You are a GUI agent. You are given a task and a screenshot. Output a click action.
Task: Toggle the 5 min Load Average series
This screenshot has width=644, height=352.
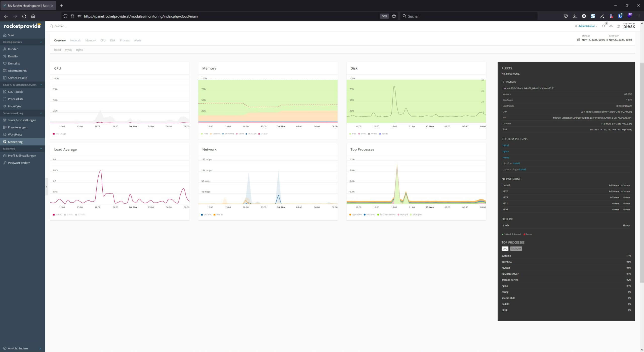pyautogui.click(x=68, y=215)
